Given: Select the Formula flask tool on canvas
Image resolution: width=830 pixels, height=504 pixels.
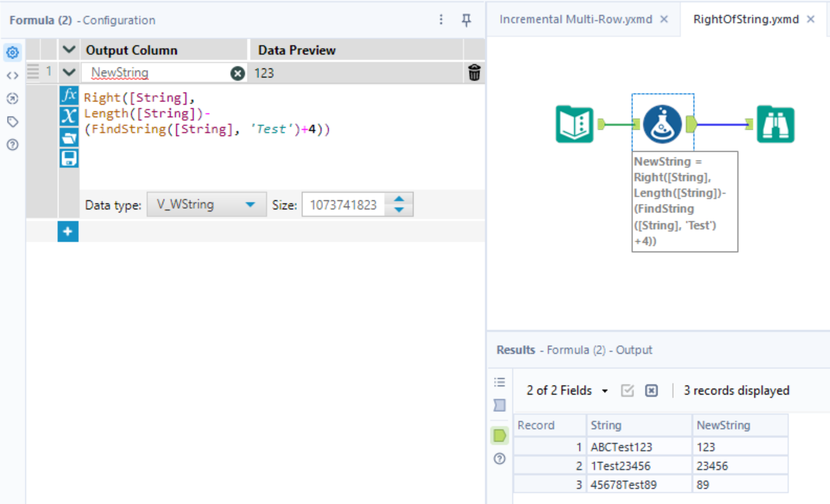Looking at the screenshot, I should [x=662, y=124].
